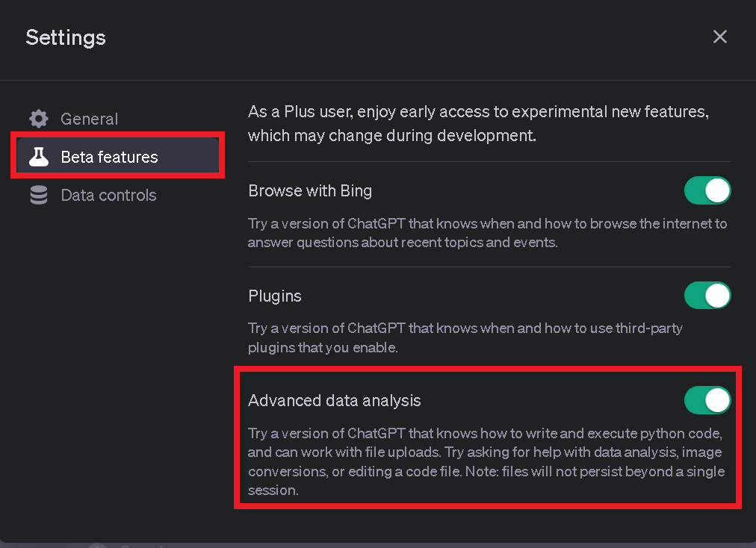Image resolution: width=756 pixels, height=548 pixels.
Task: Open General settings via its gear icon
Action: click(x=38, y=119)
